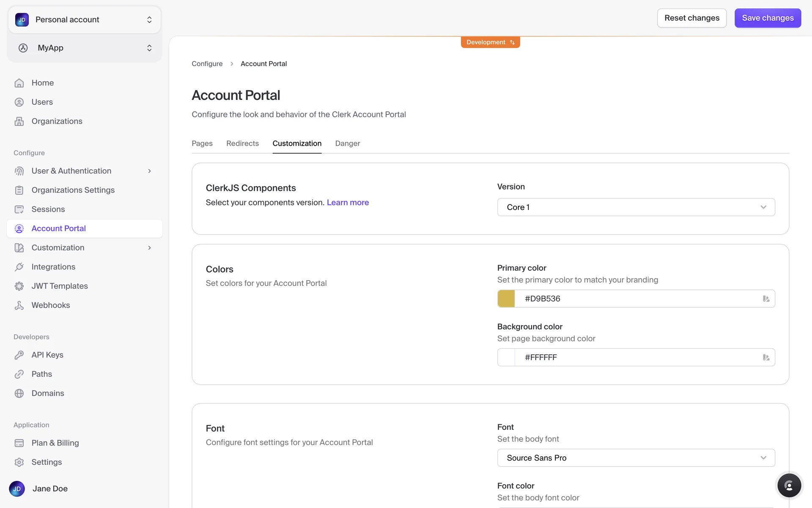812x508 pixels.
Task: Open the MyApp application switcher
Action: (x=84, y=48)
